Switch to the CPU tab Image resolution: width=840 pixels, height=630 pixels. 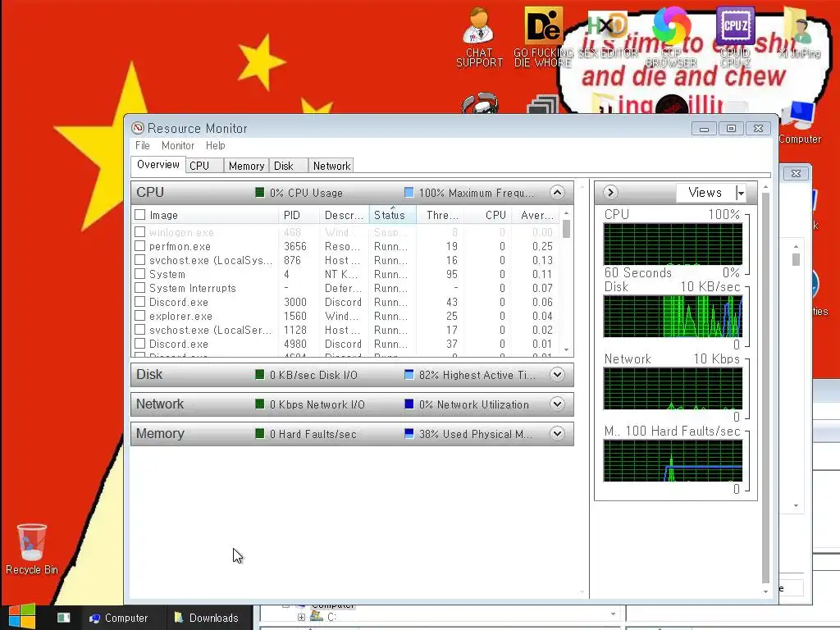pyautogui.click(x=204, y=166)
